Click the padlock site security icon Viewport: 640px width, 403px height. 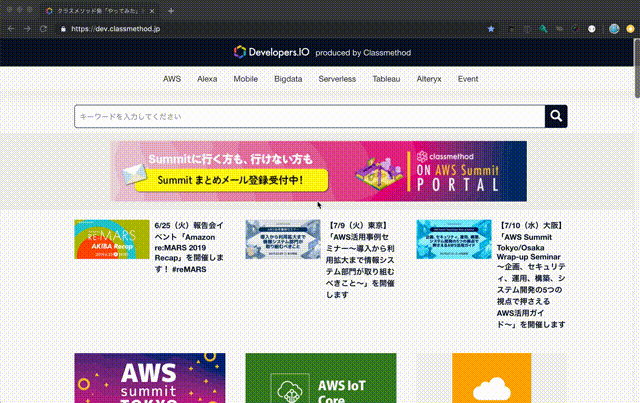(63, 29)
